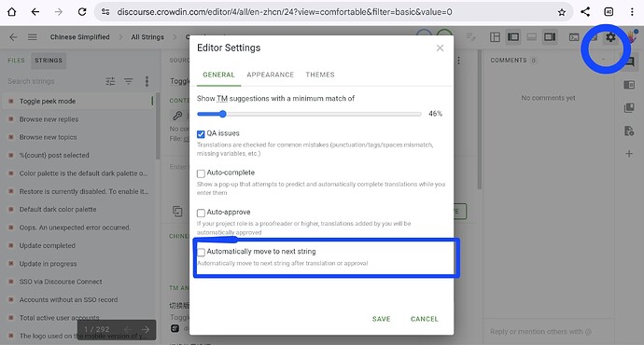Bookmark the page with the star icon
This screenshot has height=345, width=644.
click(x=562, y=12)
